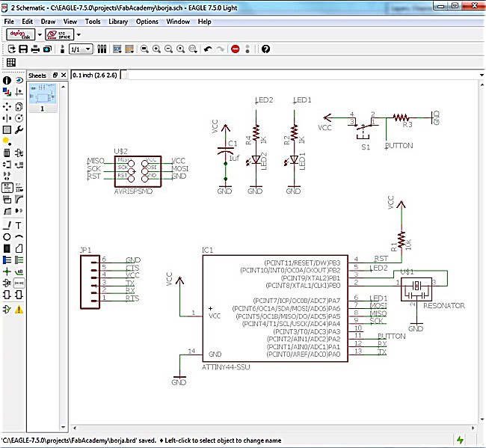The height and width of the screenshot is (448, 486).
Task: Expand the design link dropdown arrow
Action: 40,34
